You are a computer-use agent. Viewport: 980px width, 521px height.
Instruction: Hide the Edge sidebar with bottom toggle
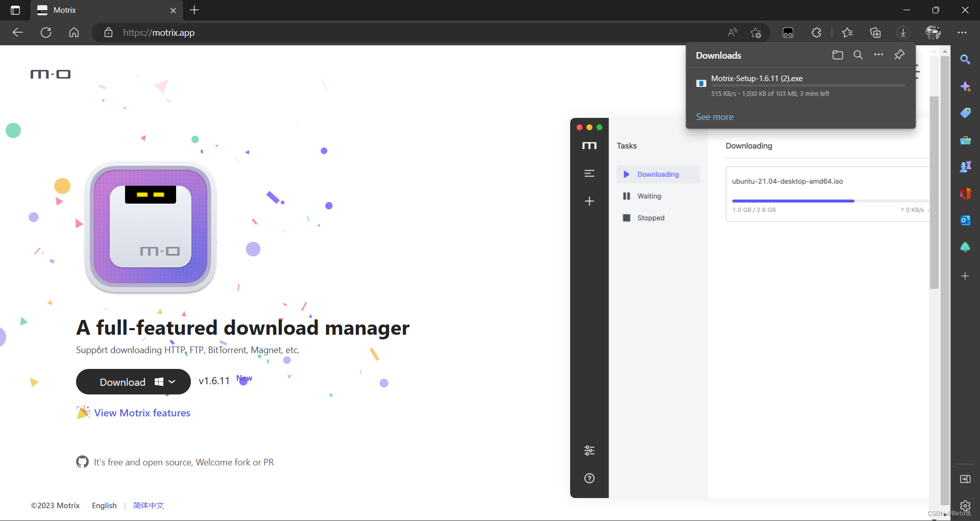(965, 479)
